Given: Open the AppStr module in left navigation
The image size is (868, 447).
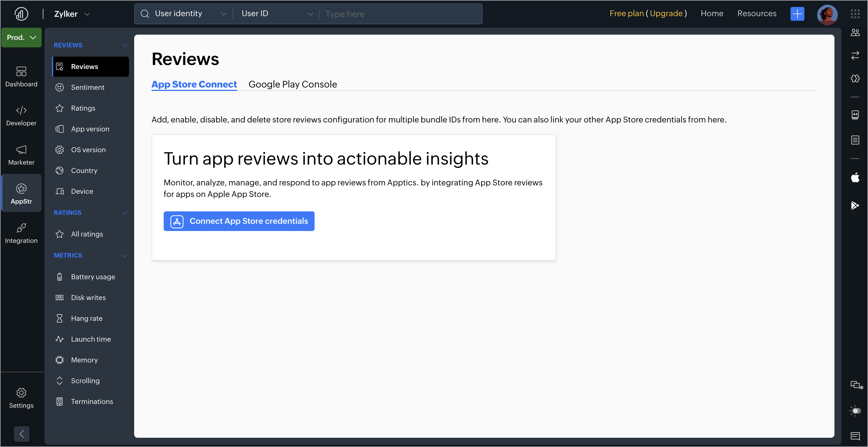Looking at the screenshot, I should [21, 193].
